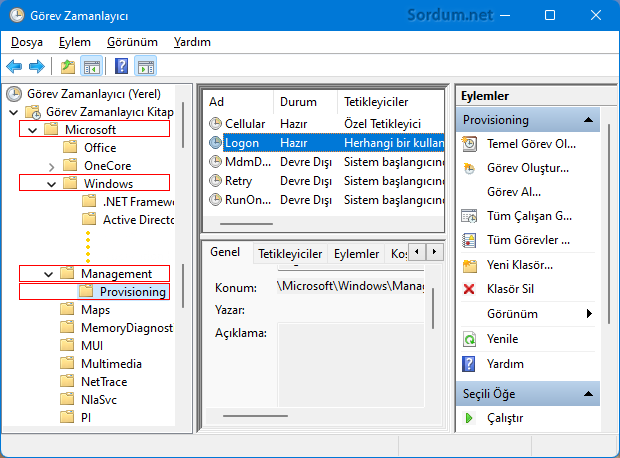This screenshot has height=458, width=620.
Task: Collapse the Microsoft tree node
Action: [33, 130]
